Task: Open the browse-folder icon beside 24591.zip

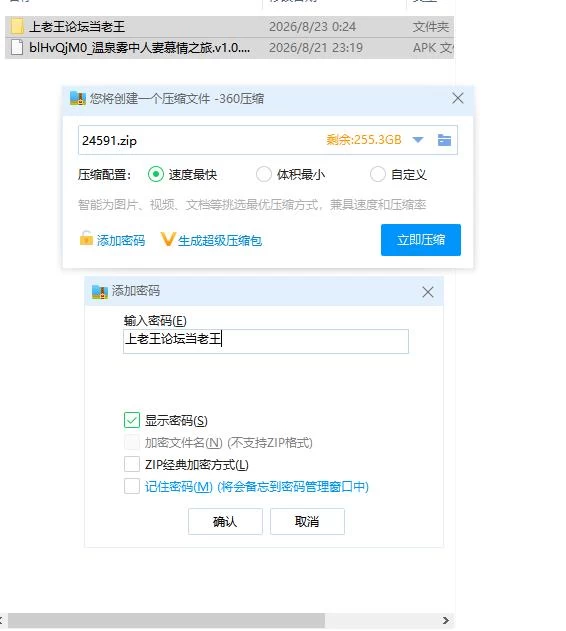Action: click(x=444, y=140)
